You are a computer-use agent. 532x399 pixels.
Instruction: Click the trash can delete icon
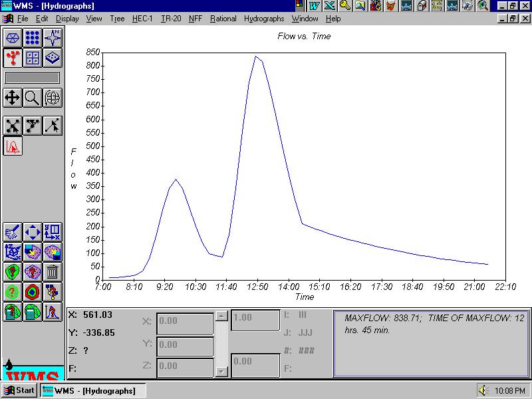click(x=53, y=271)
